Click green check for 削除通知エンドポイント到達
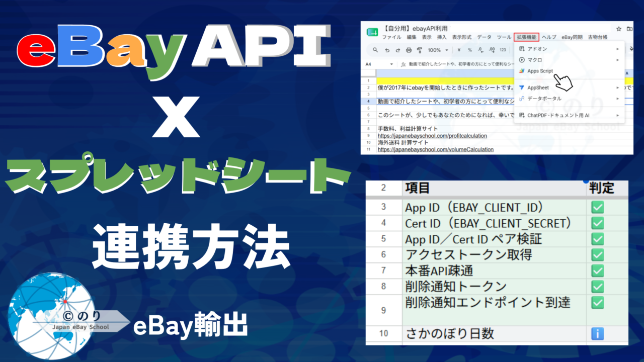Image resolution: width=644 pixels, height=362 pixels. point(597,303)
